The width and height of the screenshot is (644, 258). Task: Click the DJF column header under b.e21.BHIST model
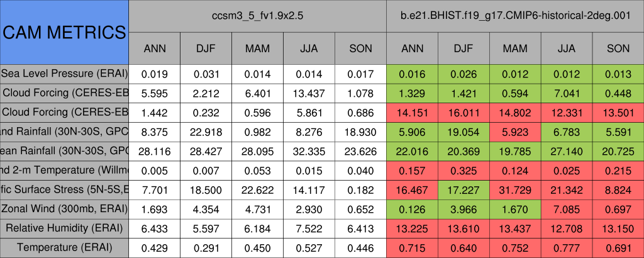pyautogui.click(x=464, y=48)
